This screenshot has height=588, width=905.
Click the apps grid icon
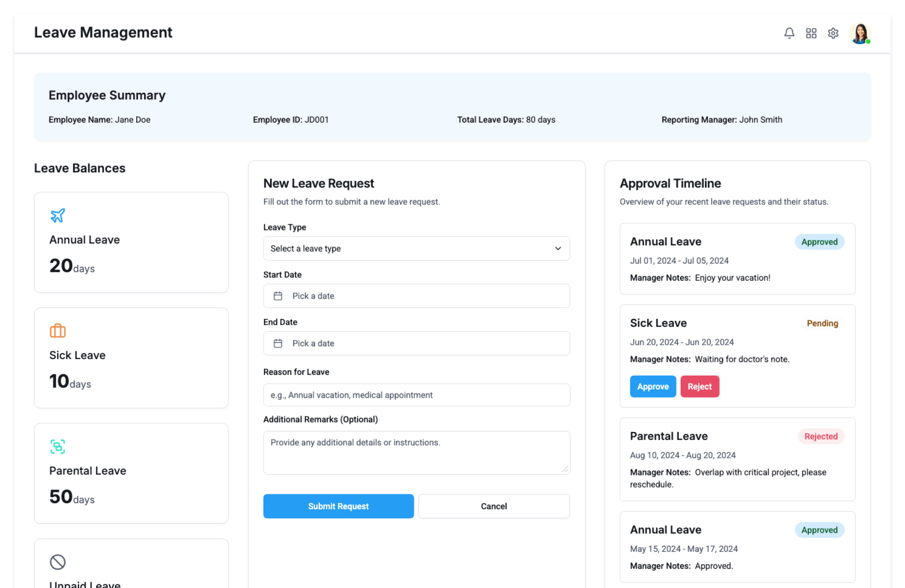point(811,33)
